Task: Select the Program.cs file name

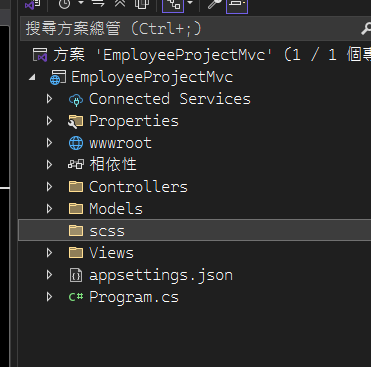Action: (134, 297)
